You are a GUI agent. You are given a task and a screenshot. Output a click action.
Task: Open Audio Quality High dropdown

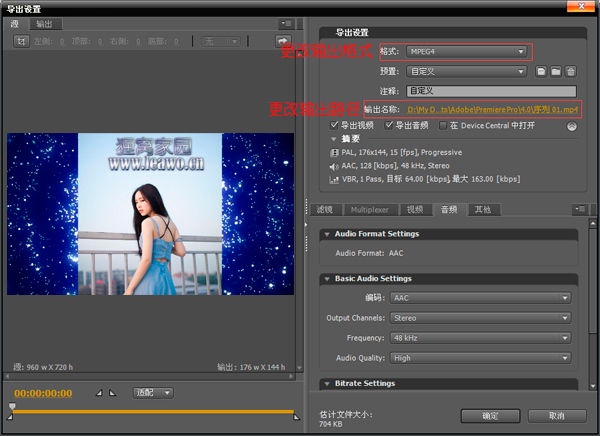(x=481, y=358)
